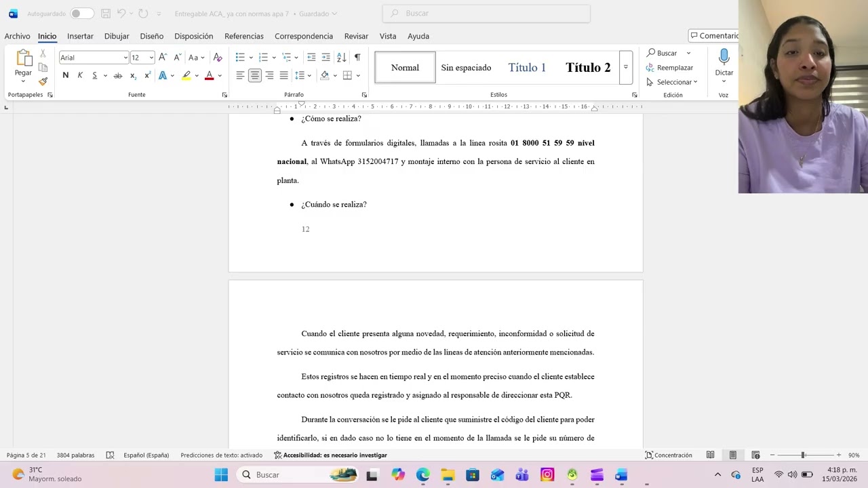This screenshot has width=868, height=488.
Task: Toggle the Autoguardado switch
Action: click(82, 14)
